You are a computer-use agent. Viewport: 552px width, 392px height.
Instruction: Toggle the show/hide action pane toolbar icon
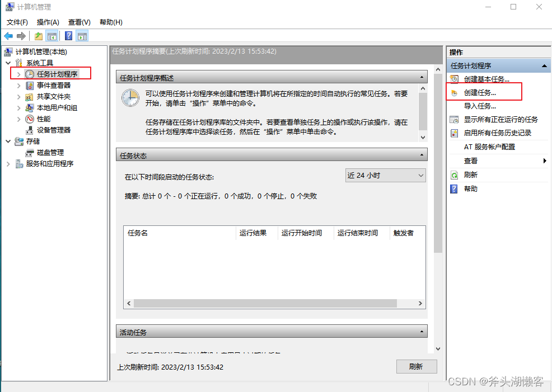[82, 36]
